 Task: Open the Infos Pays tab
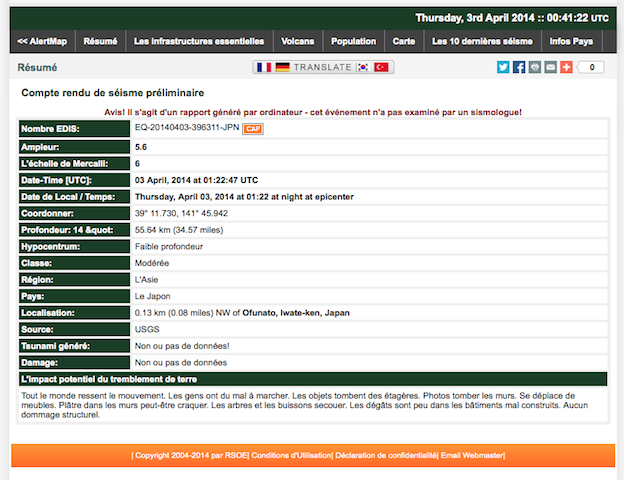571,41
